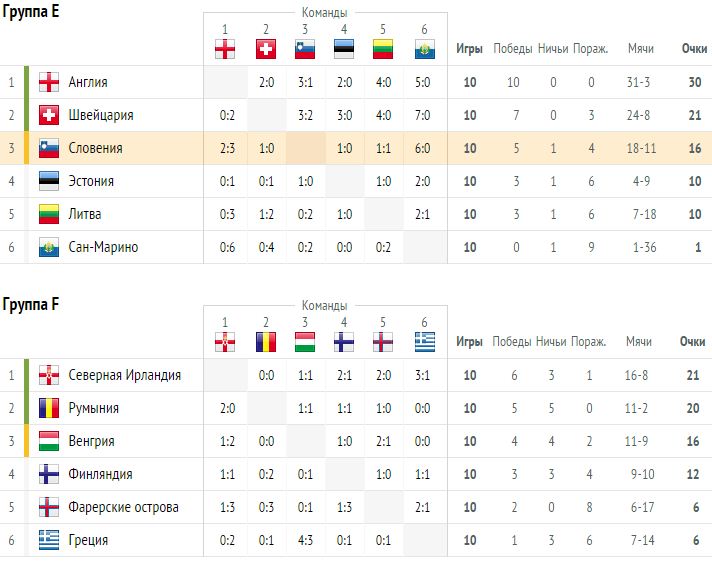Viewport: 712px width, 563px height.
Task: Click Hungary flag in Group F header
Action: coord(305,342)
